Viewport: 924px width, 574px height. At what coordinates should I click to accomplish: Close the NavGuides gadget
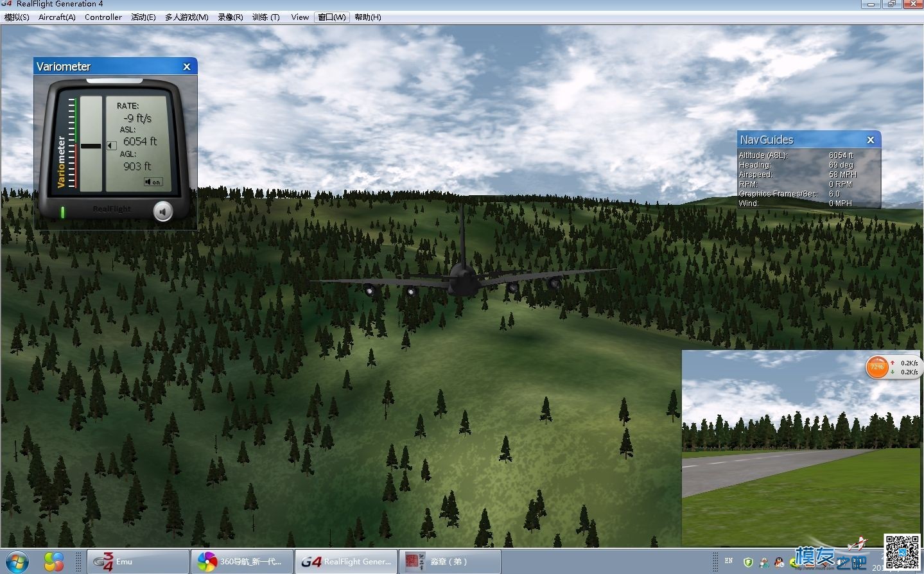[x=871, y=140]
